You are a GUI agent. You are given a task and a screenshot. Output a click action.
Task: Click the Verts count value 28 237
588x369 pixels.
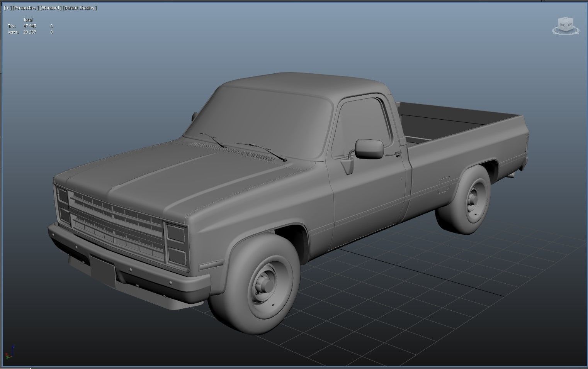click(x=30, y=32)
